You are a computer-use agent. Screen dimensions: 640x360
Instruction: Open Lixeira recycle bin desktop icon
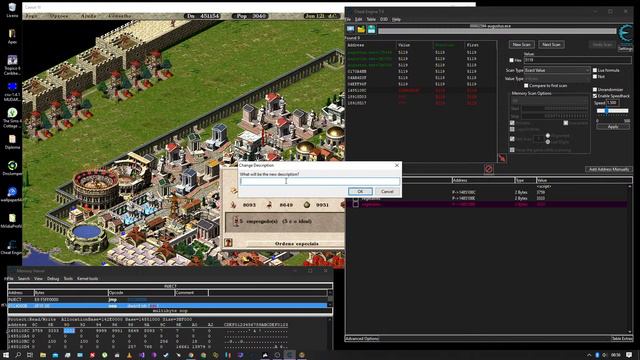click(12, 10)
